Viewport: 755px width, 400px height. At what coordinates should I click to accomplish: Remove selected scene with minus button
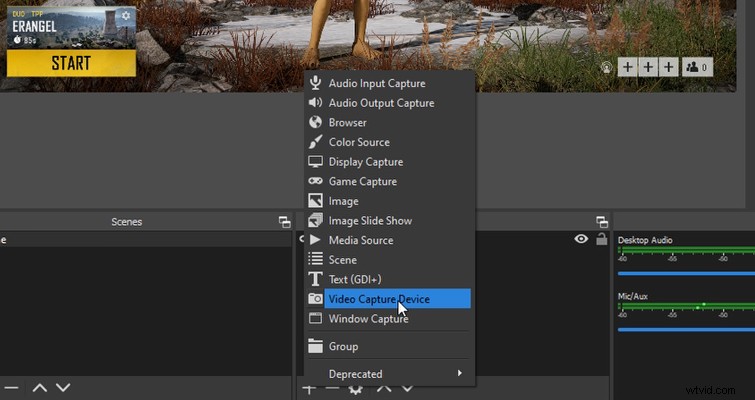(12, 387)
